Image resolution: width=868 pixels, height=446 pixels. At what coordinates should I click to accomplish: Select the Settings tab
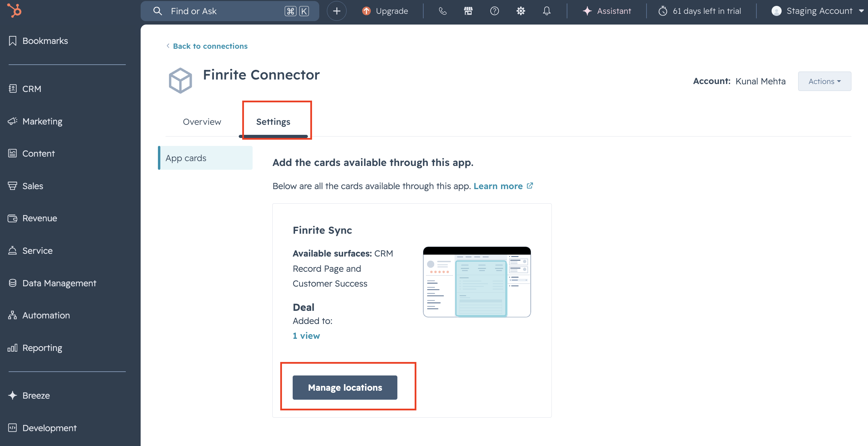(273, 122)
